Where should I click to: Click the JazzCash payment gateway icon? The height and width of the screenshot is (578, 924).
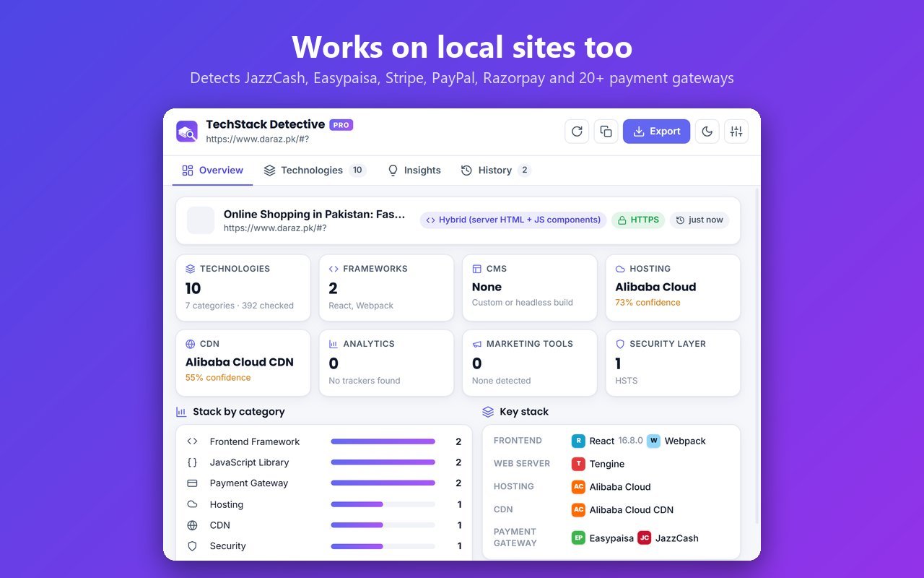coord(645,538)
